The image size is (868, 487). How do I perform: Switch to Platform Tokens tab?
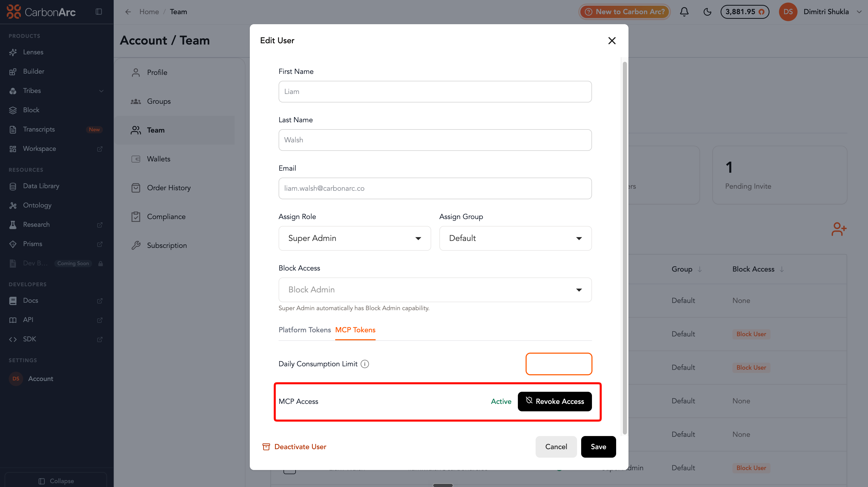click(x=305, y=330)
